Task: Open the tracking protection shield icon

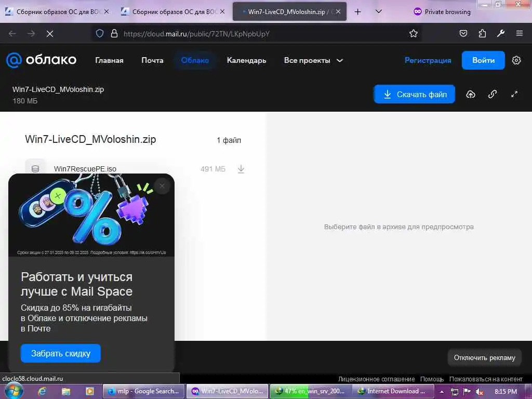Action: 99,34
